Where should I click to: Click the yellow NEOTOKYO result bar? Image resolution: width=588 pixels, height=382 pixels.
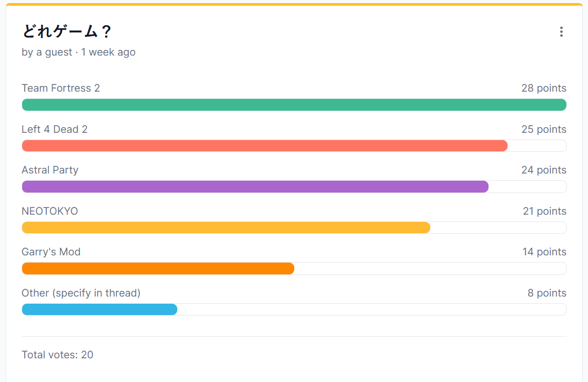[226, 228]
